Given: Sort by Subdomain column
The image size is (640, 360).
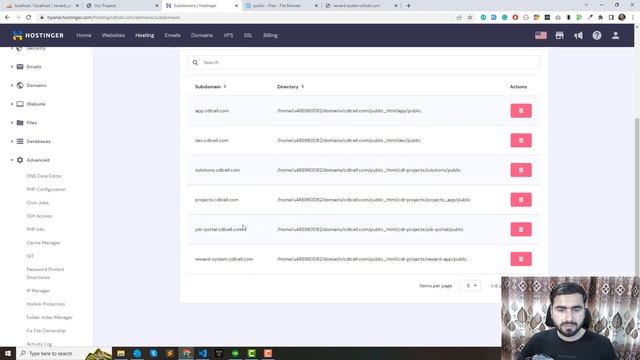Looking at the screenshot, I should click(210, 87).
